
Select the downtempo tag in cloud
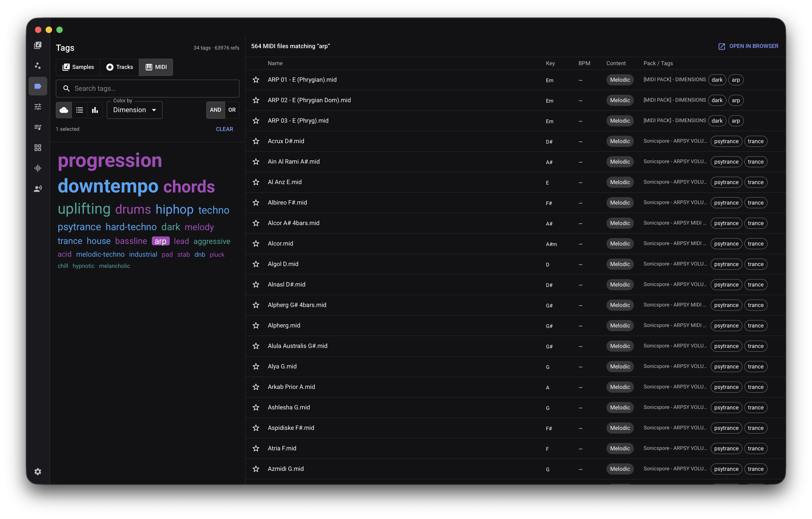click(x=108, y=186)
